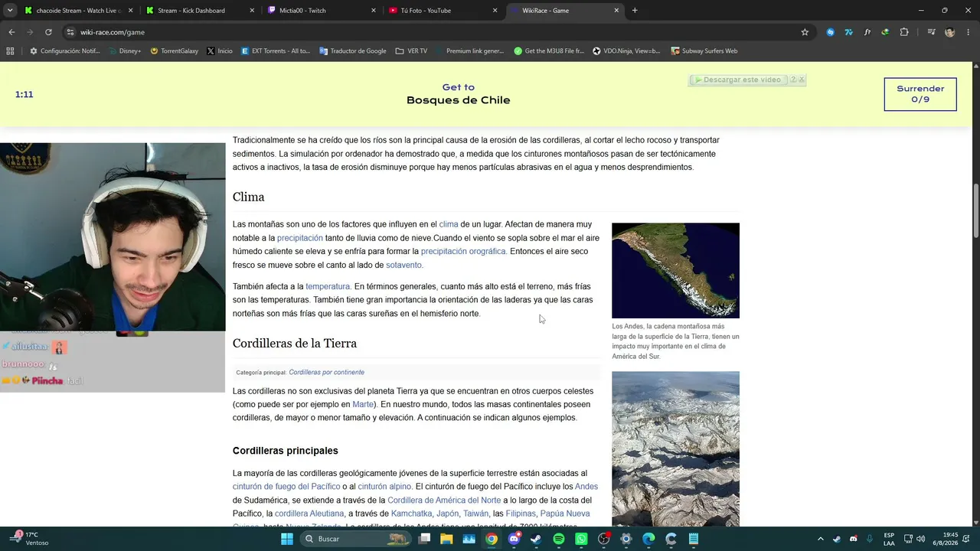Open File Explorer from the taskbar
Screen dimensions: 980x551
coord(446,539)
